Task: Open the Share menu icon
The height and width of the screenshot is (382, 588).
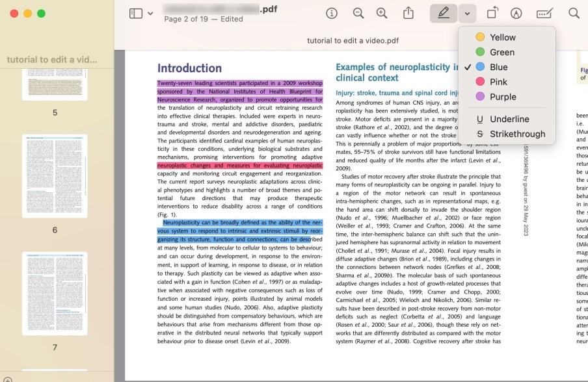Action: (408, 13)
